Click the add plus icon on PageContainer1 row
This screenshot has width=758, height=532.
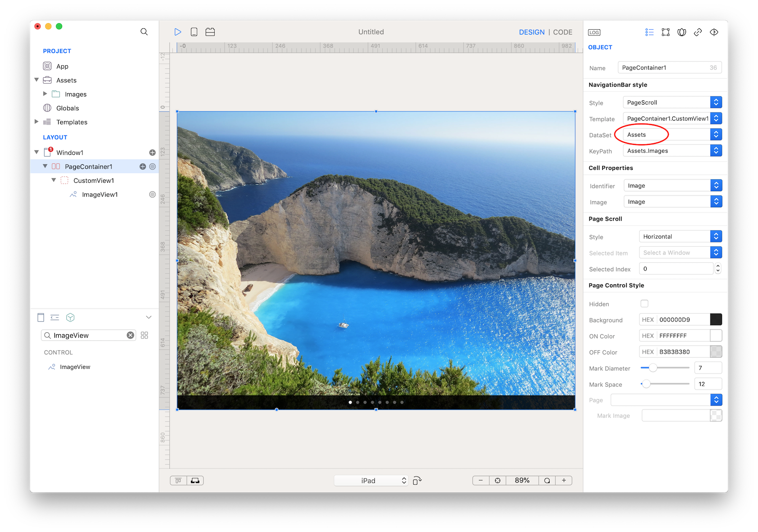point(143,167)
